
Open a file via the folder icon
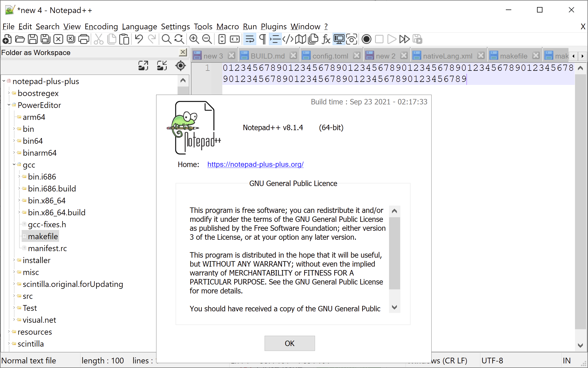coord(20,39)
